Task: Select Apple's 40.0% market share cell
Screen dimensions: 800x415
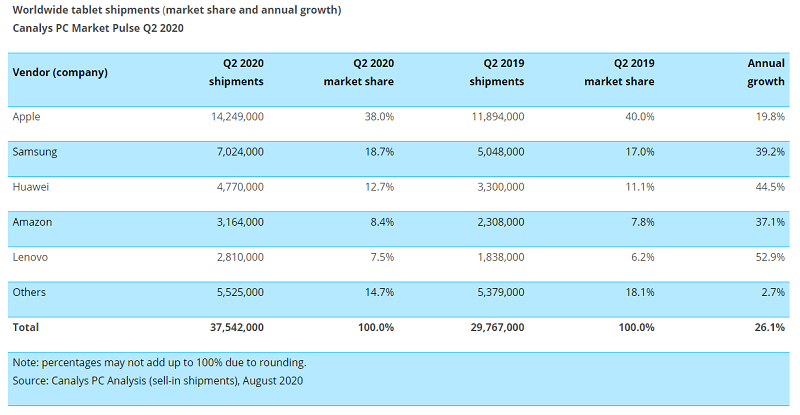Action: pyautogui.click(x=640, y=116)
